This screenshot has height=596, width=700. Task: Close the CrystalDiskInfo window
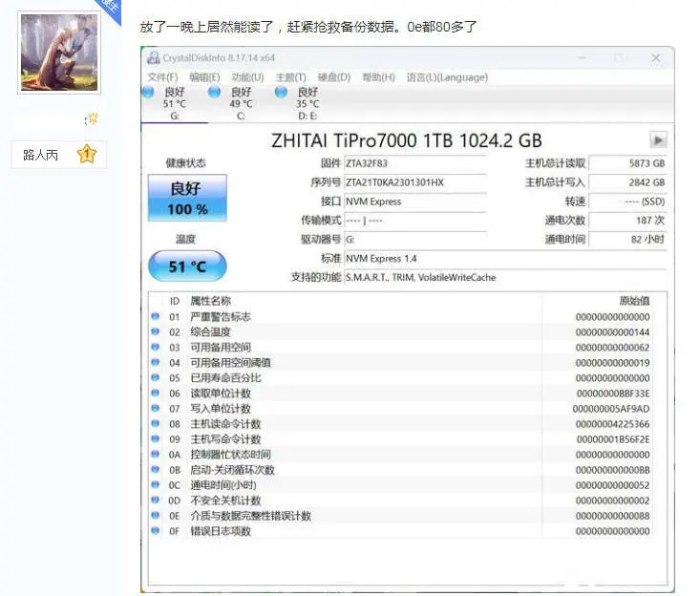pyautogui.click(x=656, y=58)
